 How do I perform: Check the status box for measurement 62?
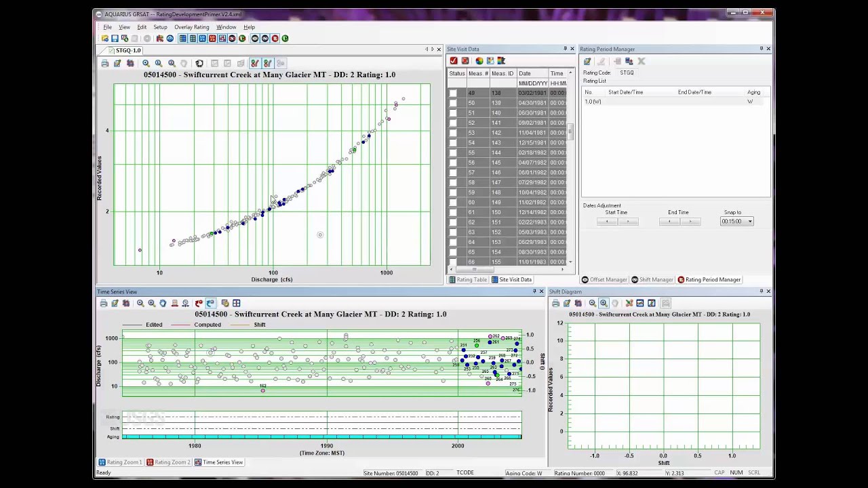point(453,222)
